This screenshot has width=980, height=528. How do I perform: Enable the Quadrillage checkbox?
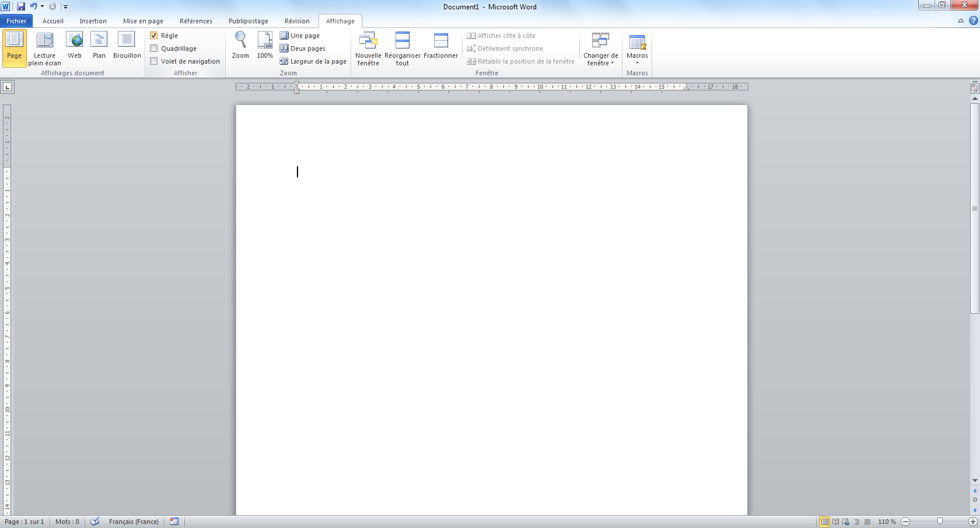pyautogui.click(x=154, y=48)
